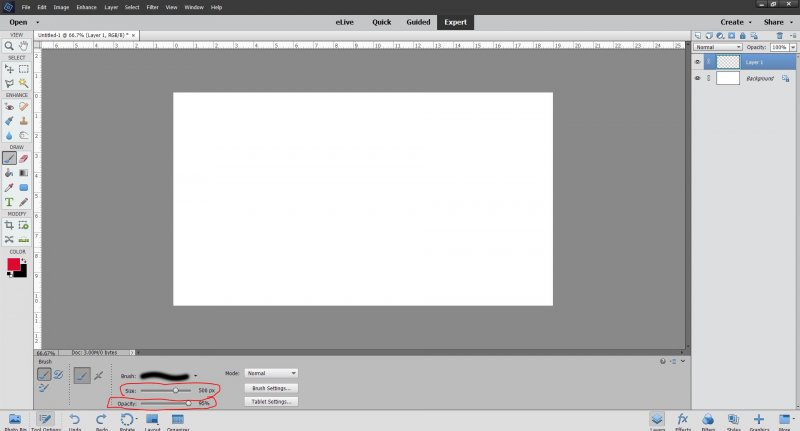Viewport: 800px width, 431px height.
Task: Delete layer with trash icon
Action: (780, 36)
